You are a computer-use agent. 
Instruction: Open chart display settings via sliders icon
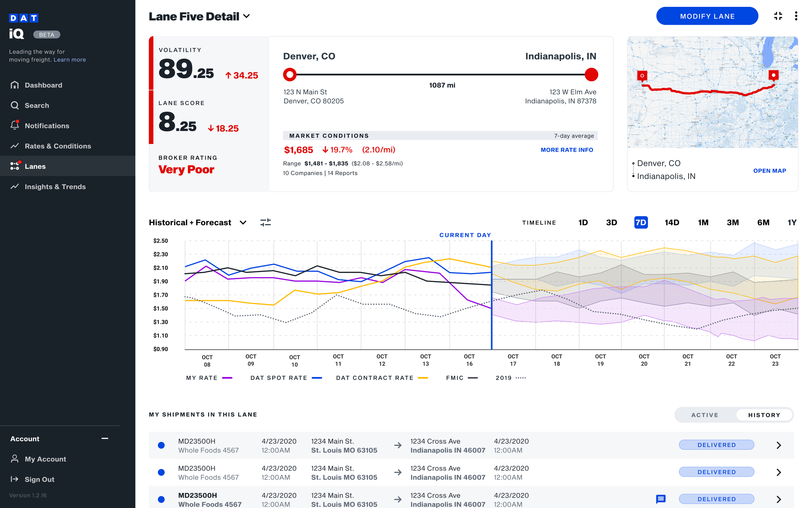click(265, 222)
